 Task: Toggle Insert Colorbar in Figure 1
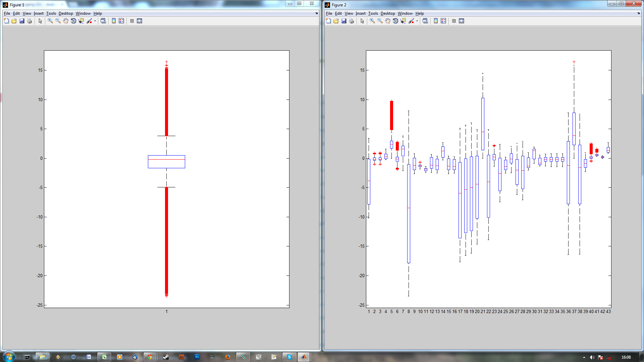tap(114, 21)
